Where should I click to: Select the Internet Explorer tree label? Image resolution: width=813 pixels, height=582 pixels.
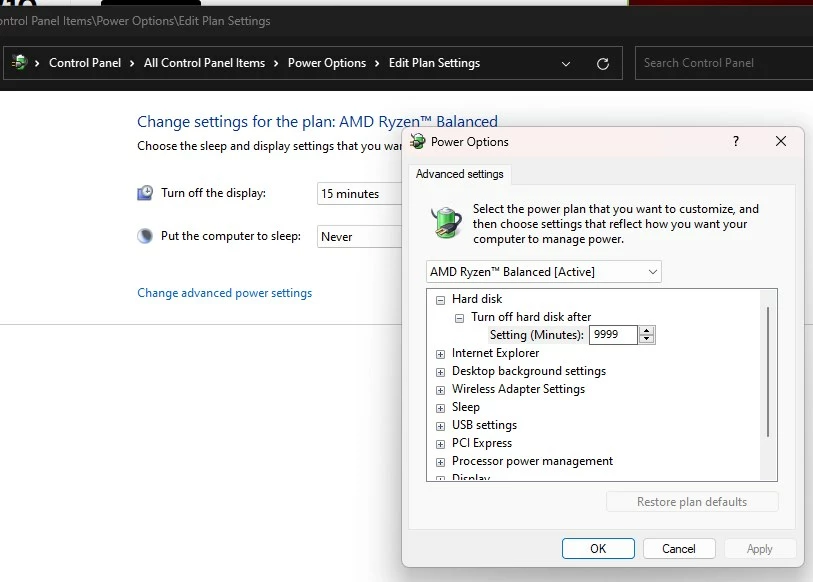tap(495, 353)
